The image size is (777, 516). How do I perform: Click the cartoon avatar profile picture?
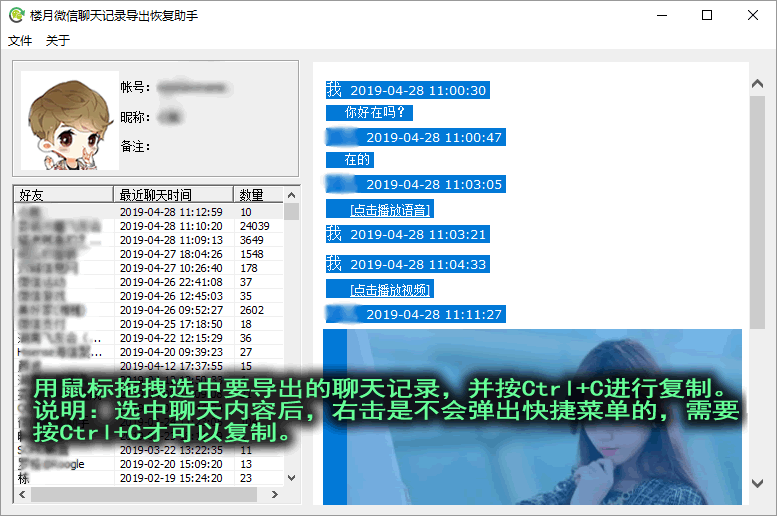69,120
